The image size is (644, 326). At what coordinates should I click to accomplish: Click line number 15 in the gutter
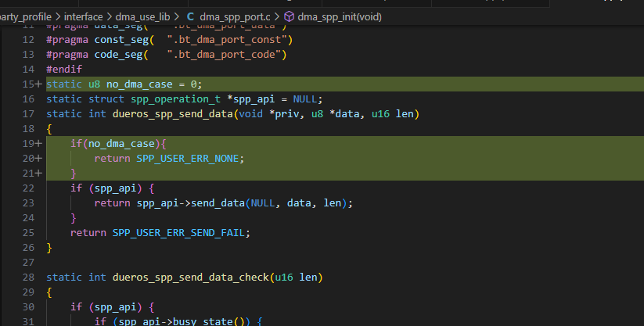point(28,84)
